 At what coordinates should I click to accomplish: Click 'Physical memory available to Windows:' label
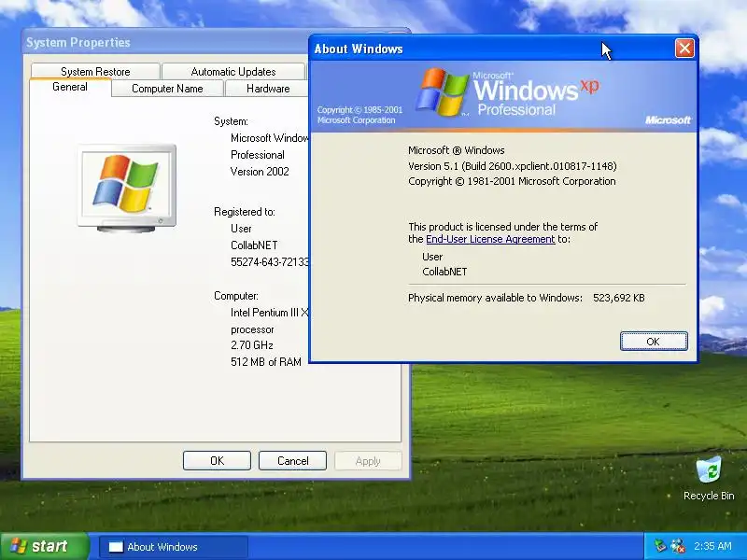point(495,298)
